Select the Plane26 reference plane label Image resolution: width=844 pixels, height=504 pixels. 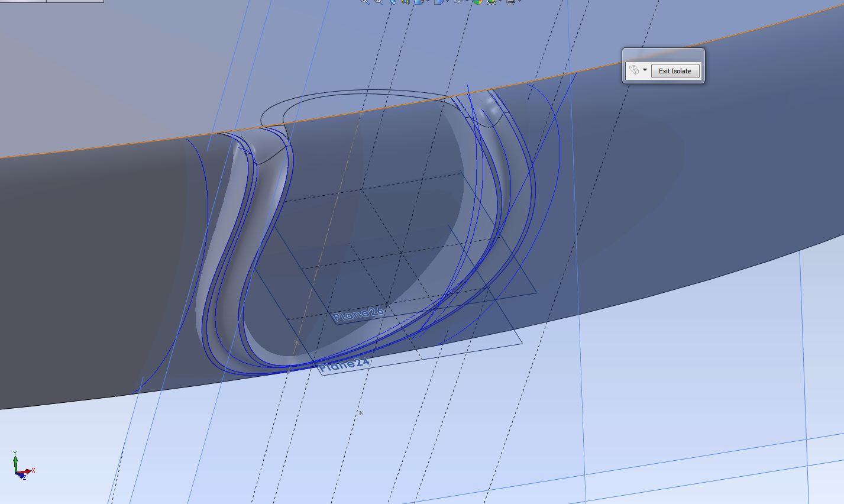point(358,313)
